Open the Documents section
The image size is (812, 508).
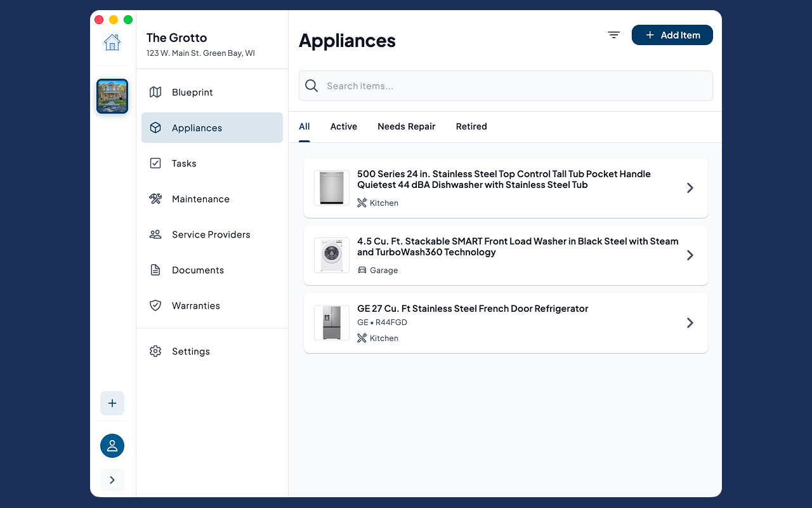pos(212,270)
